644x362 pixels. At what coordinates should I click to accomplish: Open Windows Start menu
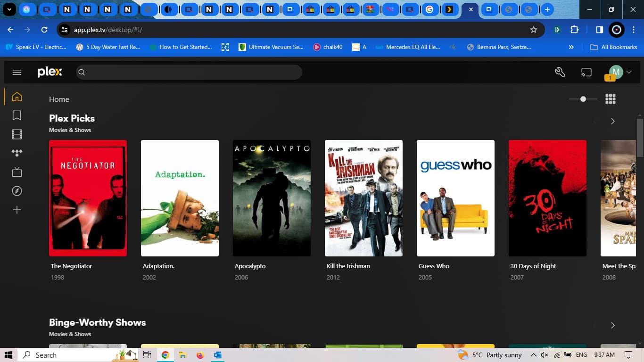pyautogui.click(x=8, y=355)
